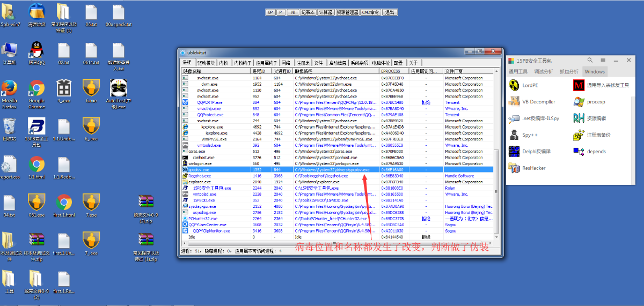Select the PCHunter32.exe process row
Screen dimensions: 644x306
click(x=337, y=219)
